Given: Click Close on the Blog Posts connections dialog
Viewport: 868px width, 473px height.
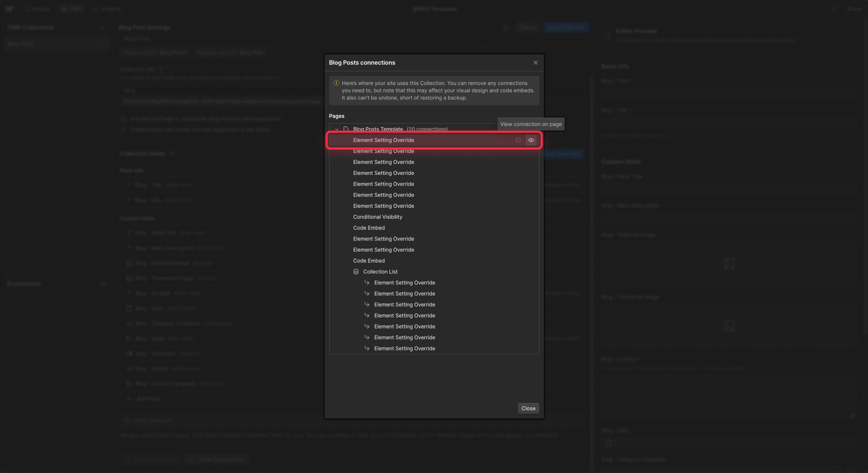Looking at the screenshot, I should (x=528, y=408).
